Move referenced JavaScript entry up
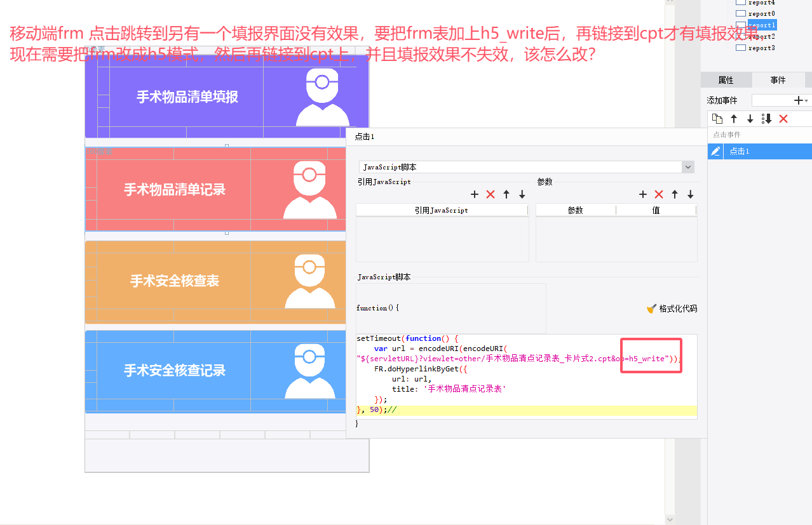812x525 pixels. tap(506, 194)
